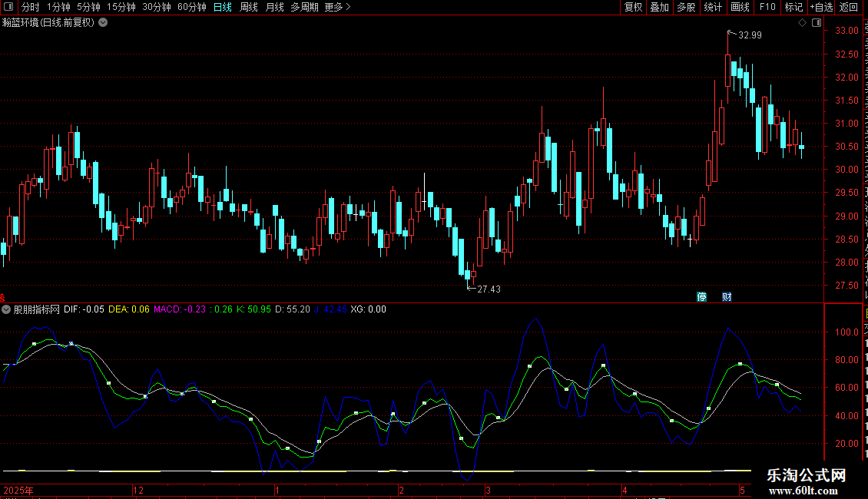Toggle the left side panel icon

8,7
